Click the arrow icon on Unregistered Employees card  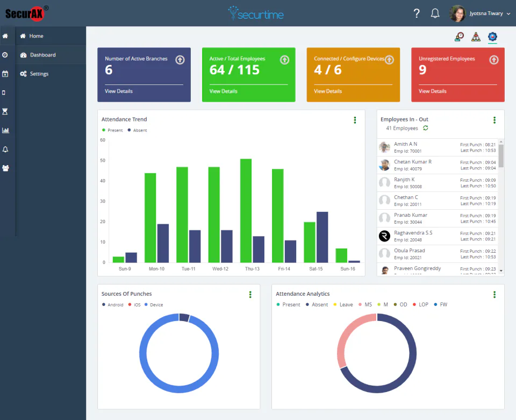494,60
